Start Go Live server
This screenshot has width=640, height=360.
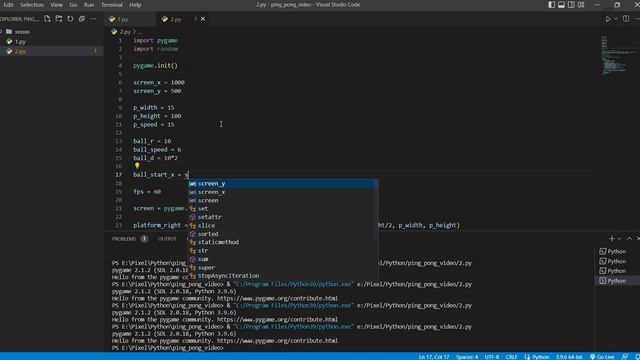point(602,357)
